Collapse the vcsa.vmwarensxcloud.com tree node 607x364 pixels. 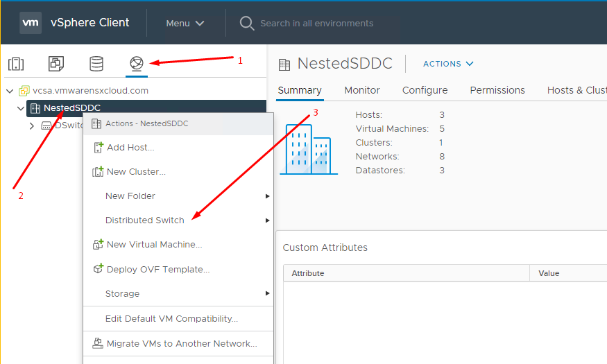(x=10, y=91)
